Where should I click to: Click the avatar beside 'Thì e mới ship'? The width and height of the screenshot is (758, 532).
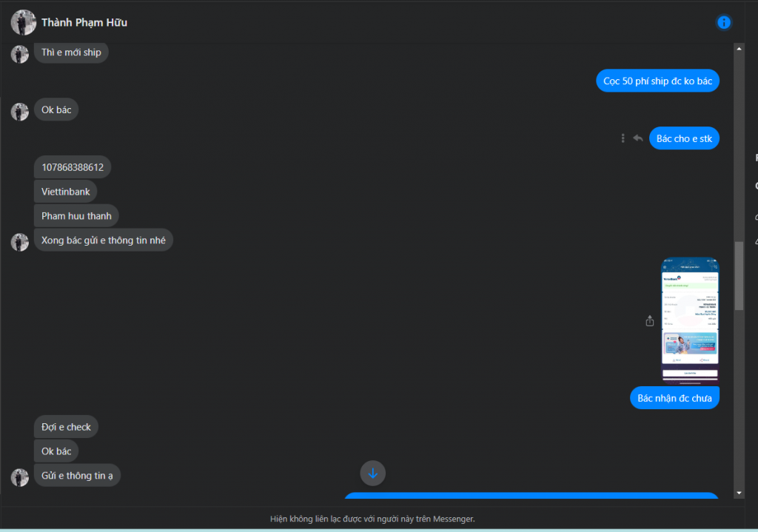point(20,54)
